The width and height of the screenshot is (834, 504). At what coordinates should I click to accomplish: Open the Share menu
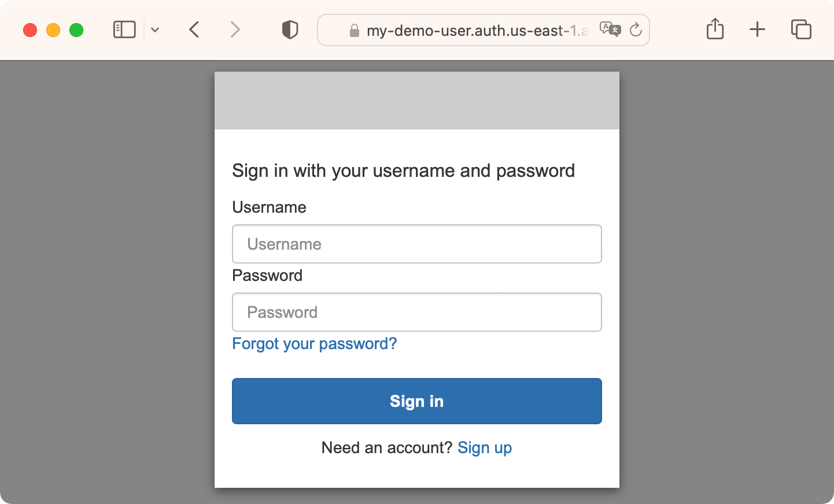pos(715,29)
